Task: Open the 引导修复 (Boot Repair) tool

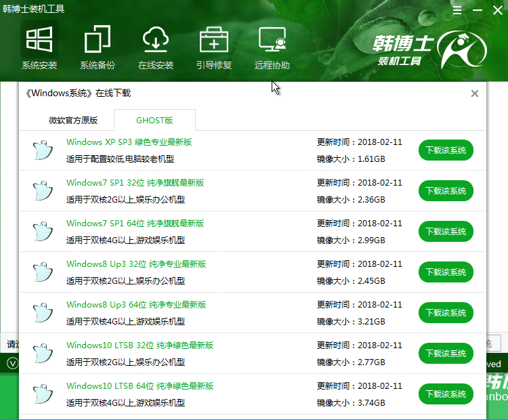Action: [214, 47]
